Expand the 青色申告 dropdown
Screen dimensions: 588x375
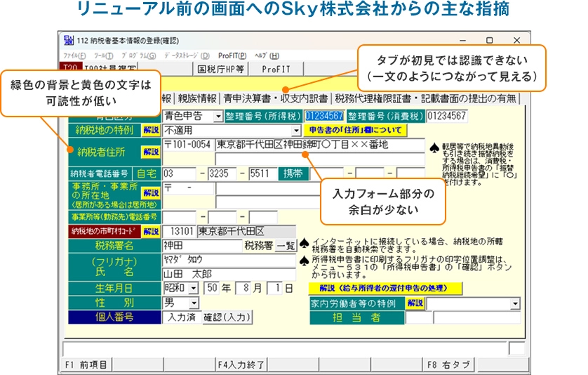pos(218,116)
